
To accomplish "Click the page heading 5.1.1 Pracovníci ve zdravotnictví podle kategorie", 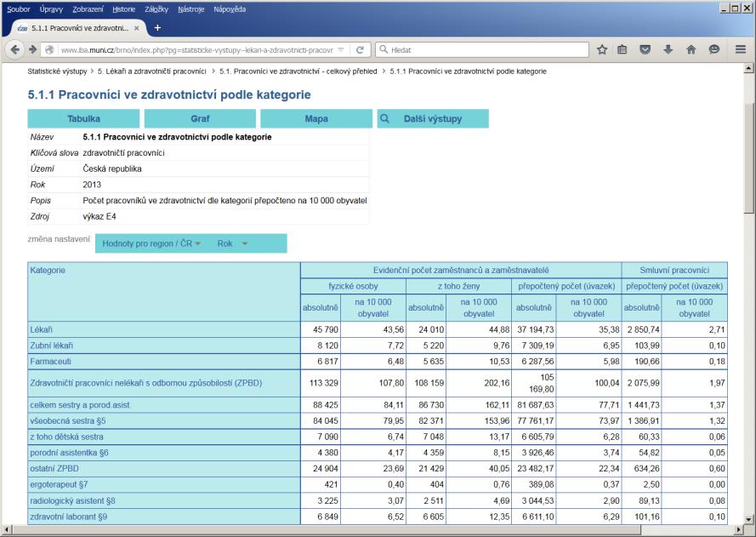I will coord(169,94).
